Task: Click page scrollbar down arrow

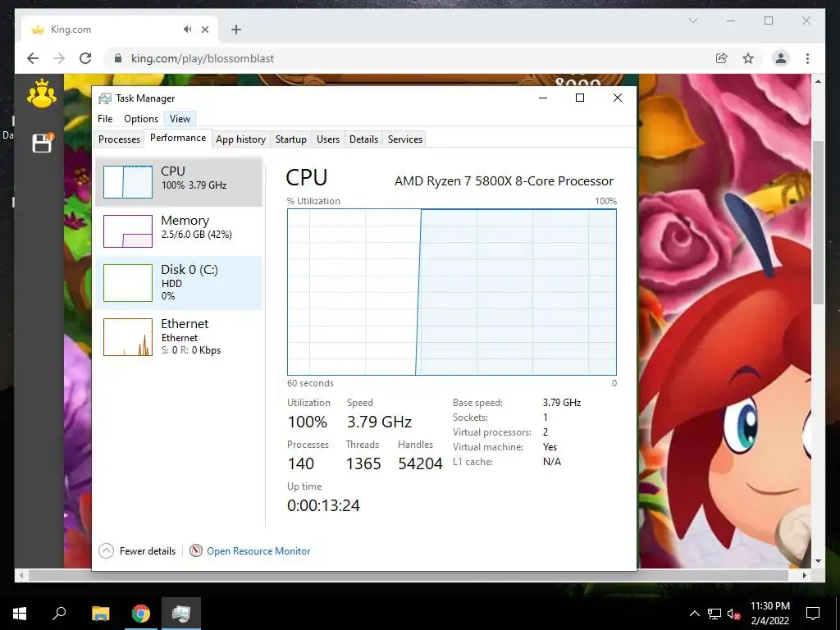Action: click(818, 561)
